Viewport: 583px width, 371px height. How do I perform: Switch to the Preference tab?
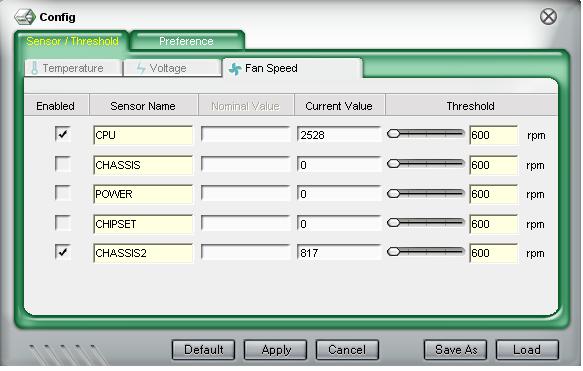coord(187,41)
